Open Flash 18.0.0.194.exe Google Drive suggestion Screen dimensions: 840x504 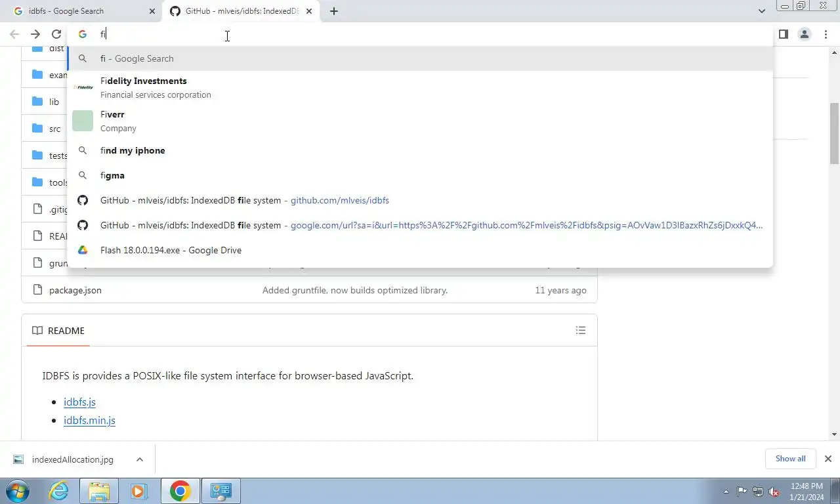(420, 250)
